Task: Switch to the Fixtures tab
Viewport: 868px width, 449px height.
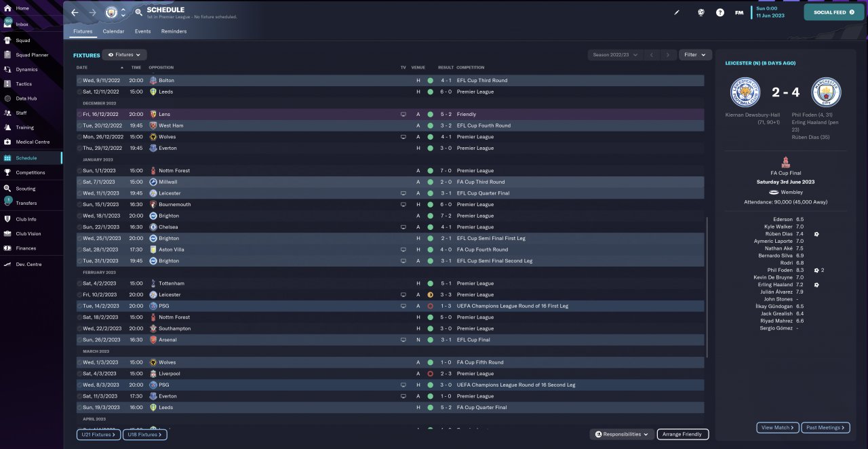Action: tap(83, 31)
